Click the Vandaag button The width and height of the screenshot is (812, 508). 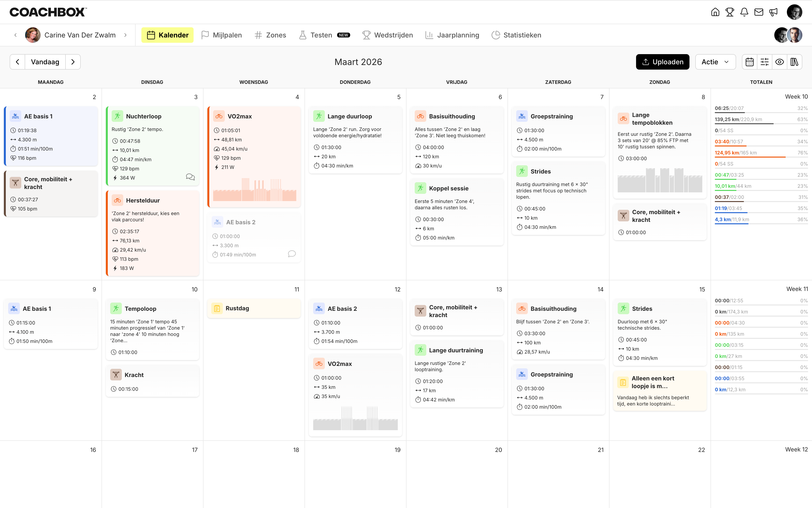click(45, 62)
